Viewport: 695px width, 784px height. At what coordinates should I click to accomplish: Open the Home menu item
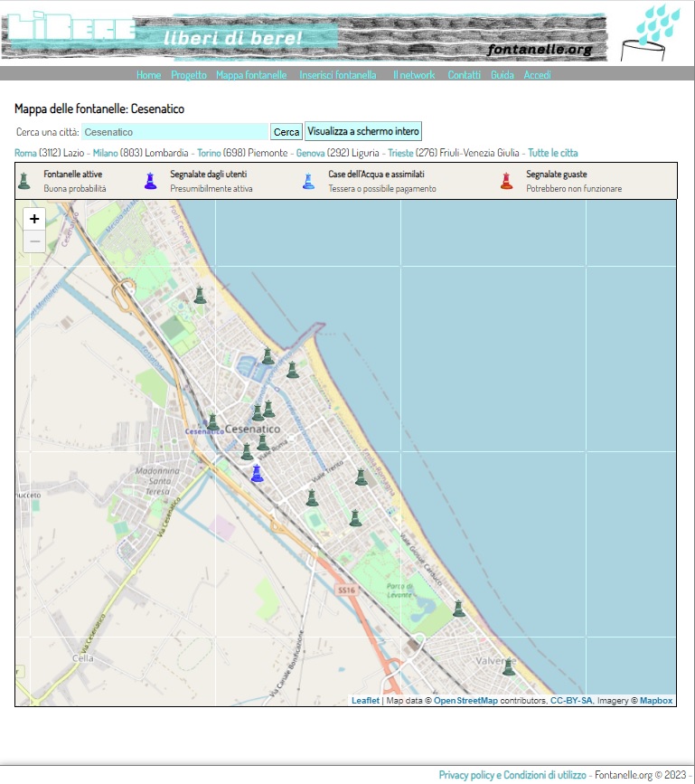[148, 75]
